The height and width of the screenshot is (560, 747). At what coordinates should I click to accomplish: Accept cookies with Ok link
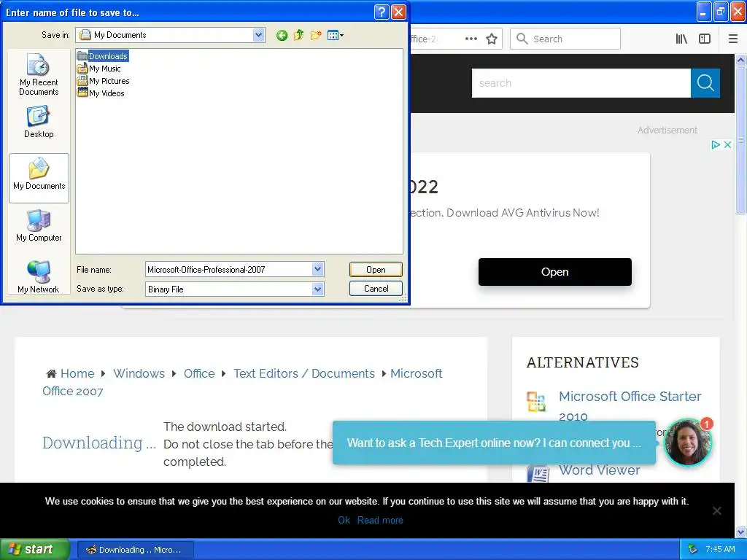(344, 520)
